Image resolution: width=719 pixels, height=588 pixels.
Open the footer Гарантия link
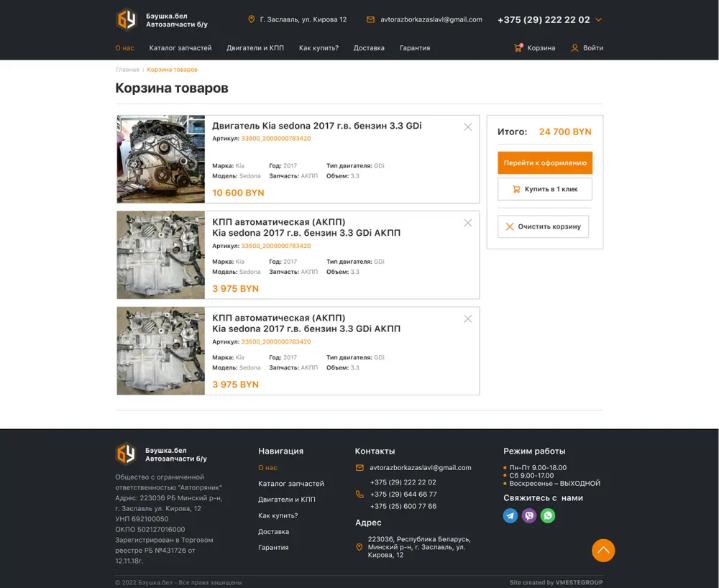[x=273, y=547]
